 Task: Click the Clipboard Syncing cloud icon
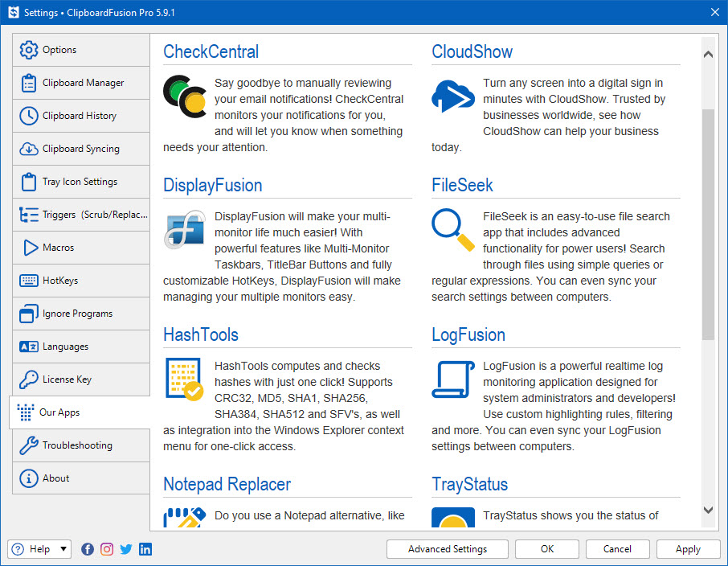(x=29, y=149)
